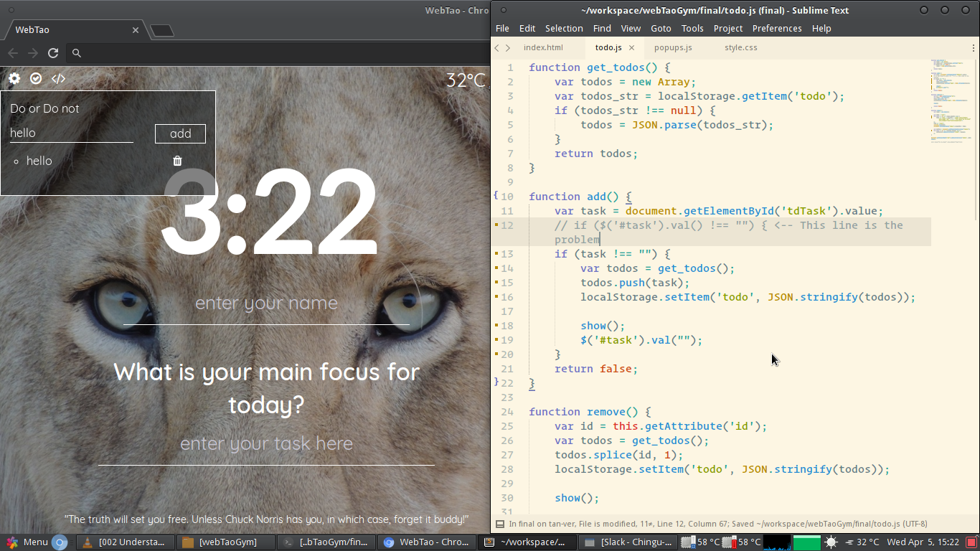The width and height of the screenshot is (980, 551).
Task: Switch to the index.html tab
Action: tap(543, 48)
